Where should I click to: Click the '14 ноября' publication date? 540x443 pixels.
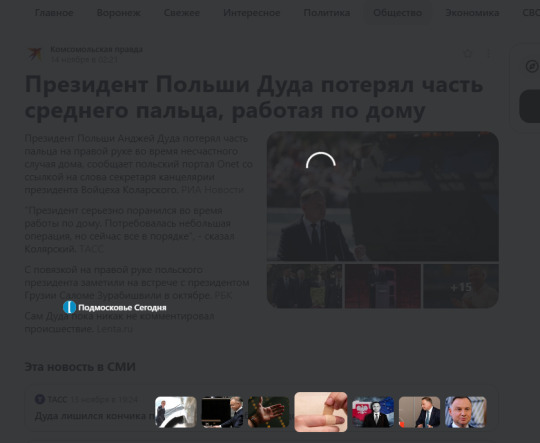click(x=84, y=60)
